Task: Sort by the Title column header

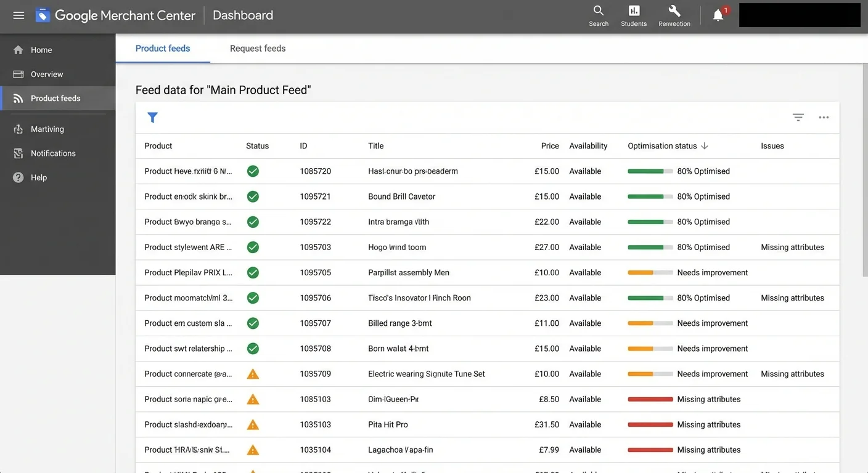Action: (x=376, y=146)
